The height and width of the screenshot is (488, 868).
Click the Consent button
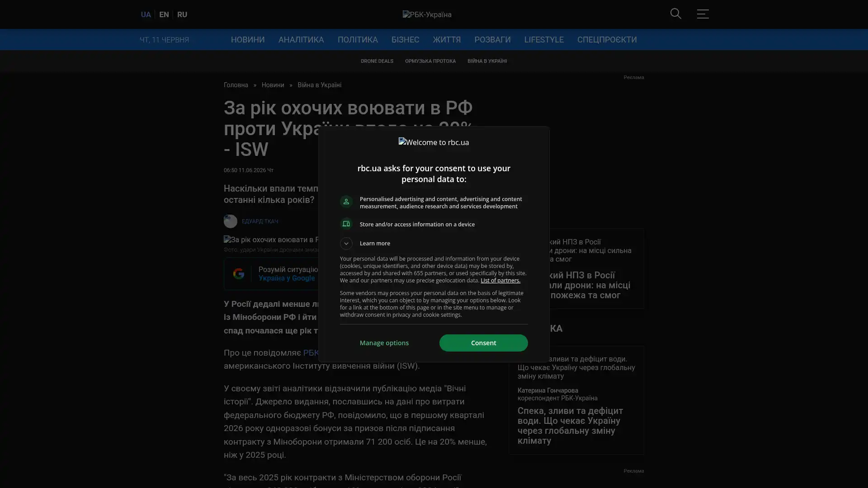tap(483, 343)
